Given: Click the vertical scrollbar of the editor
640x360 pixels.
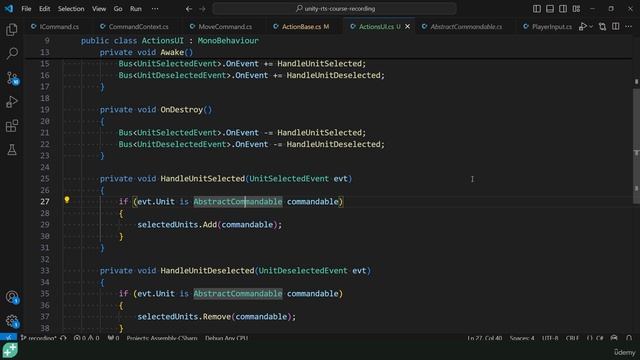Looking at the screenshot, I should [636, 145].
